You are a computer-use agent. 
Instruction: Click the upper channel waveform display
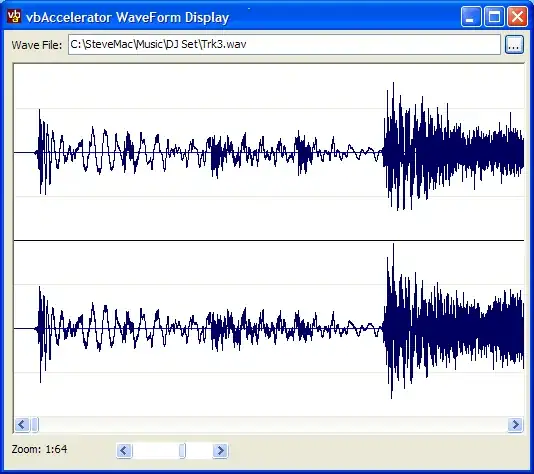coord(269,152)
